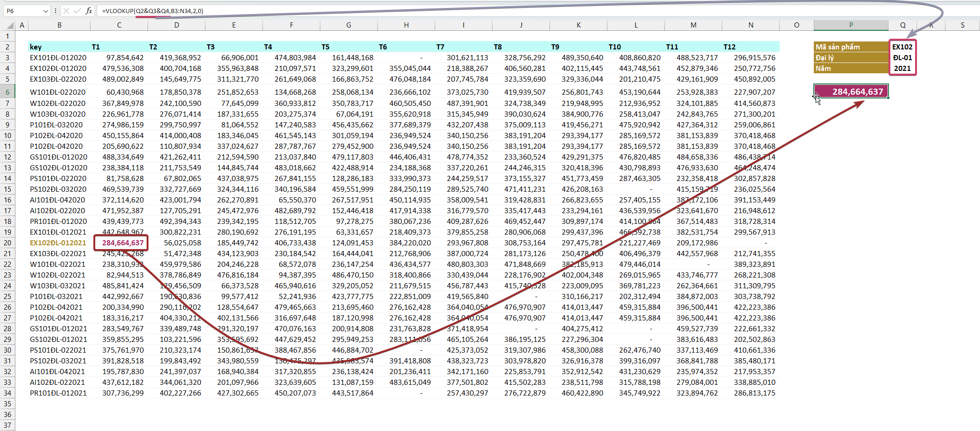Click the 'Năm' label cell
This screenshot has width=980, height=431.
pos(851,69)
